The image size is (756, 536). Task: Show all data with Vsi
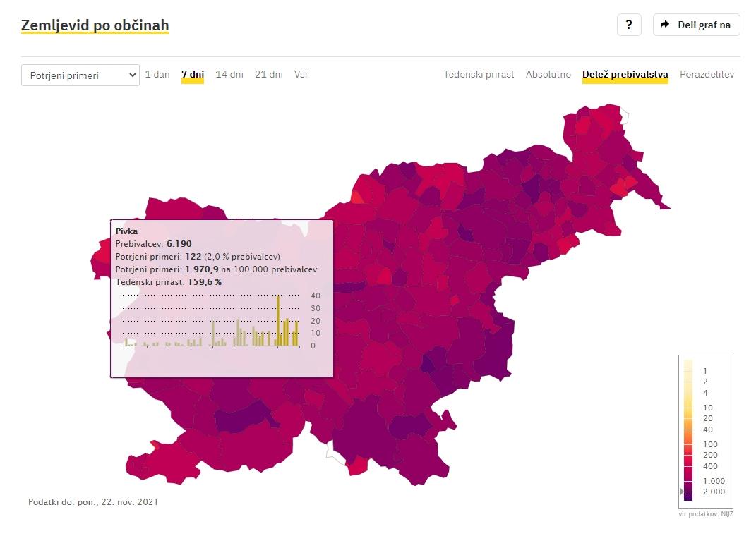(301, 74)
